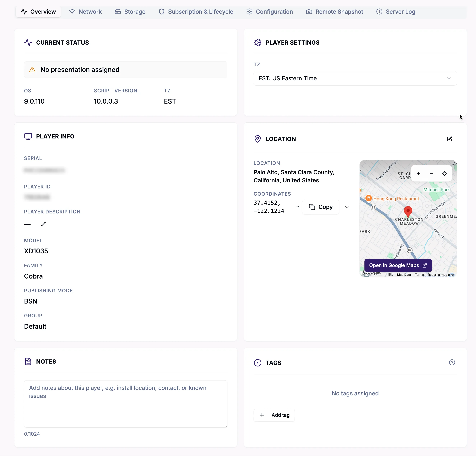This screenshot has height=456, width=476.
Task: Click the Mitchell Park map label
Action: [436, 190]
